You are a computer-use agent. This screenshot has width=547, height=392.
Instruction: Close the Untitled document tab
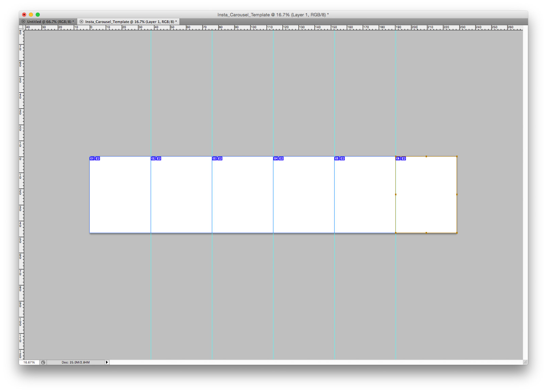(x=23, y=22)
